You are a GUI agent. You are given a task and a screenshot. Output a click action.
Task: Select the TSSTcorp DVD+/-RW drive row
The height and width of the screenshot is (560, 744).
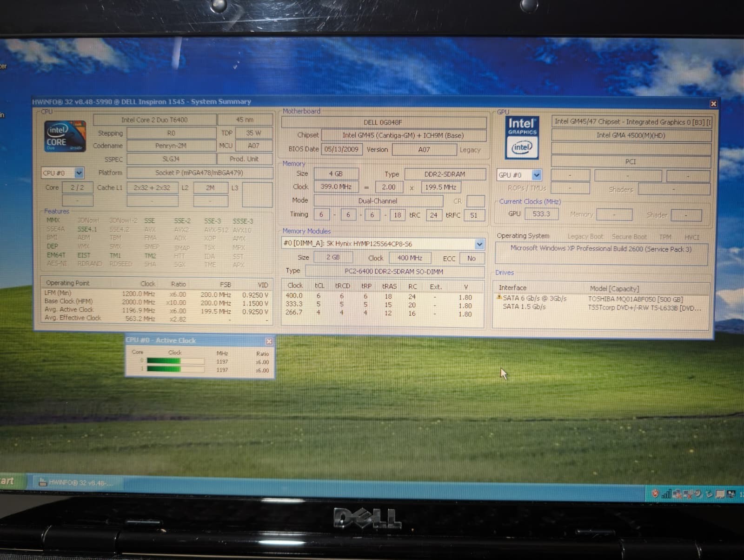point(601,307)
